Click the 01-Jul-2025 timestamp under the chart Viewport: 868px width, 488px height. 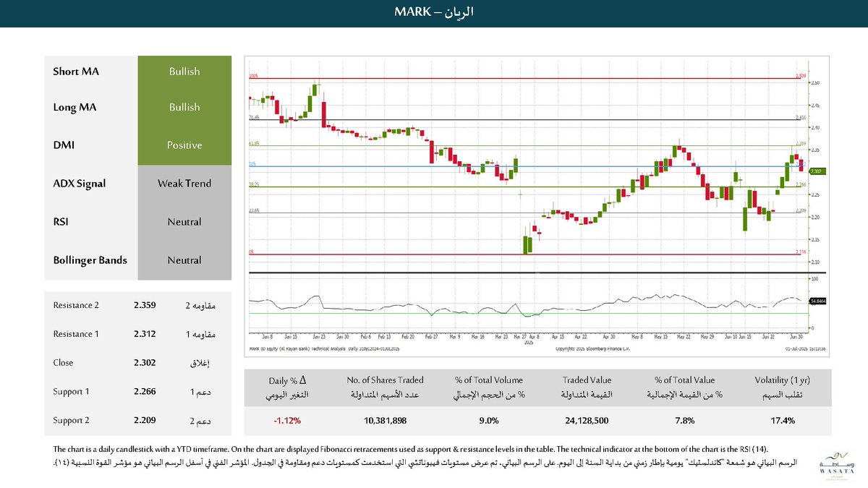tap(804, 348)
